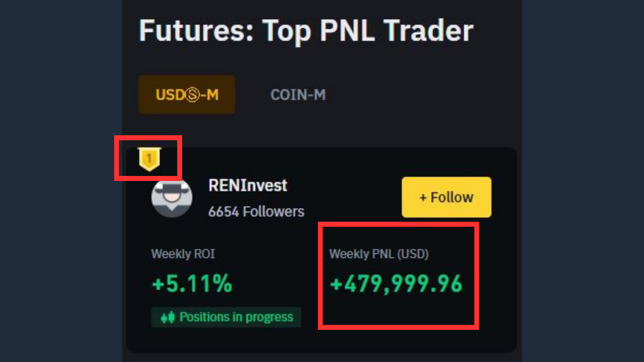Click the plus sign on Follow button
Viewport: 644px width, 362px height.
(x=423, y=198)
